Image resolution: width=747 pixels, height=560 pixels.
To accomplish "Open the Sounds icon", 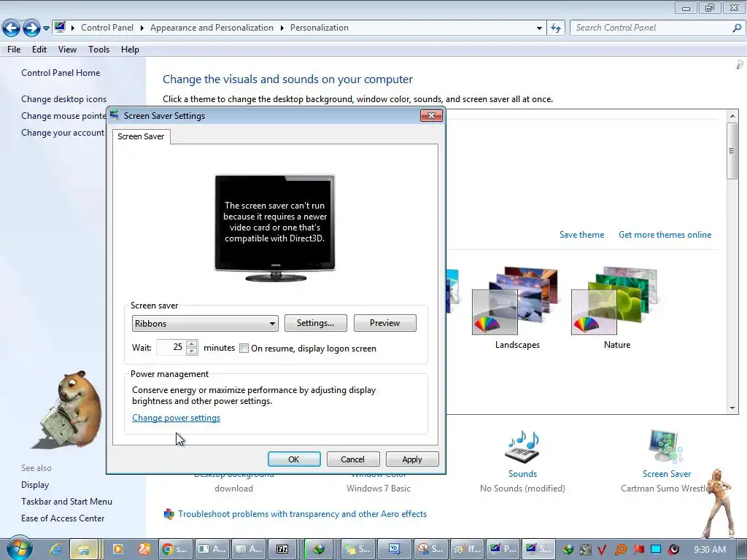I will coord(522,447).
